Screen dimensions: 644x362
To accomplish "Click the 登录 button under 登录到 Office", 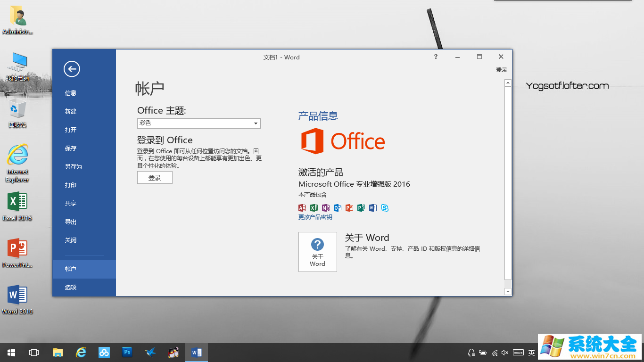I will pos(155,178).
